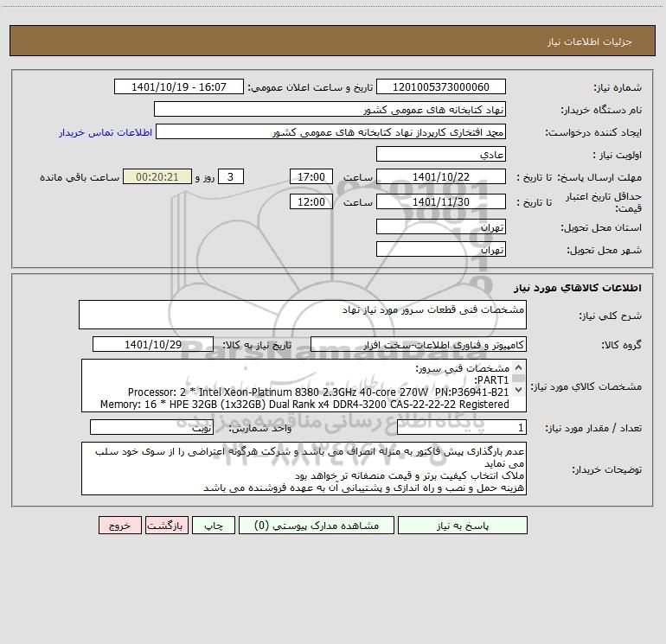
Task: Click goods group field سخت افزار
Action: [419, 344]
